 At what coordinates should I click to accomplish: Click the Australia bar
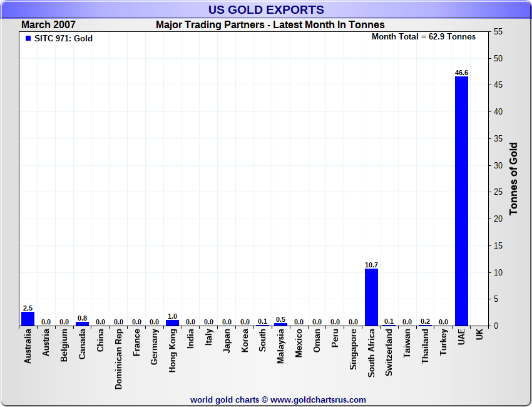tap(28, 319)
